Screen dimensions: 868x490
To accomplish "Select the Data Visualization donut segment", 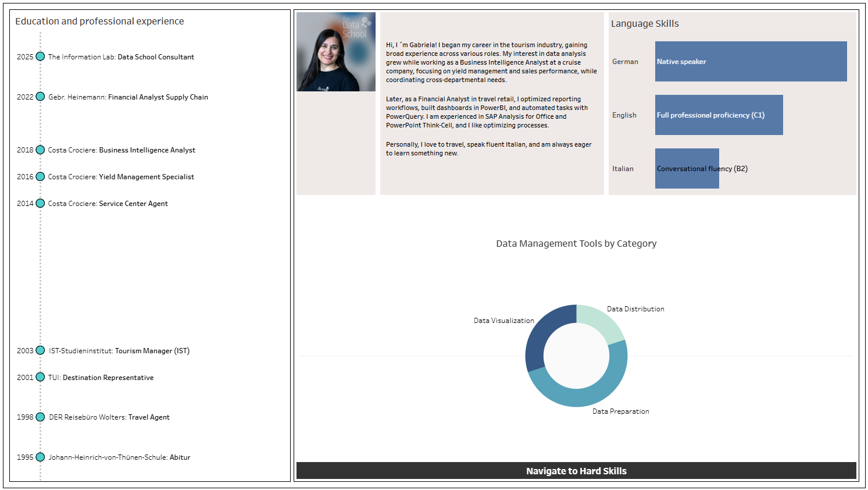I will click(542, 334).
